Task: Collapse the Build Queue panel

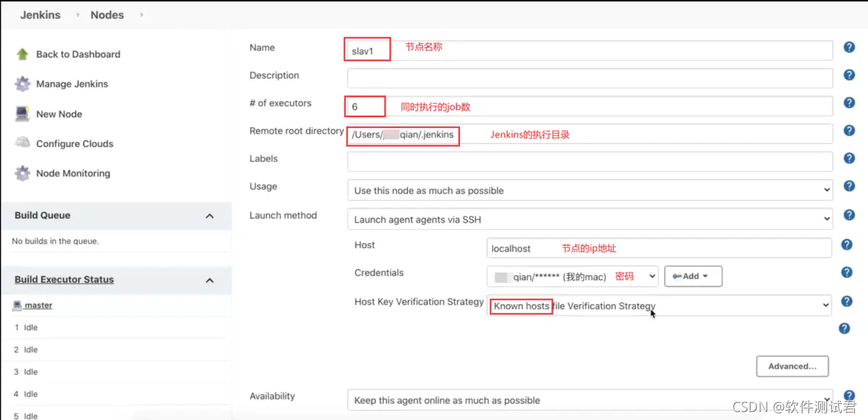Action: [x=210, y=216]
